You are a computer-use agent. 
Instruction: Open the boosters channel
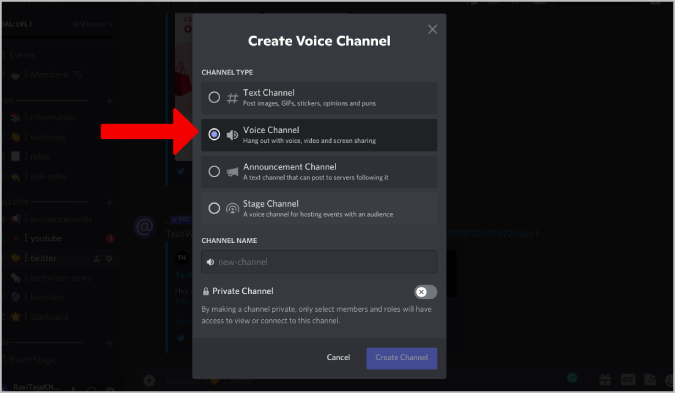click(47, 297)
